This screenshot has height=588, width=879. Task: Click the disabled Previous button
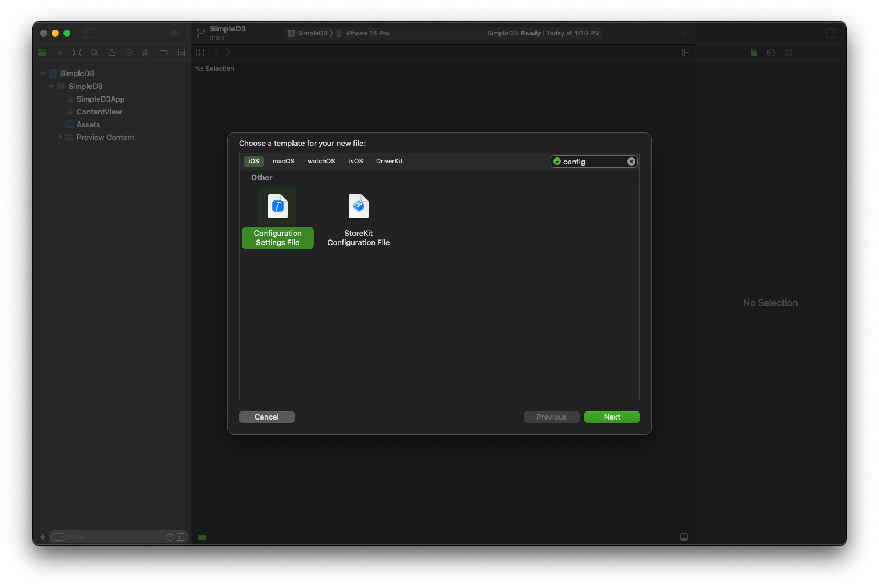point(552,417)
